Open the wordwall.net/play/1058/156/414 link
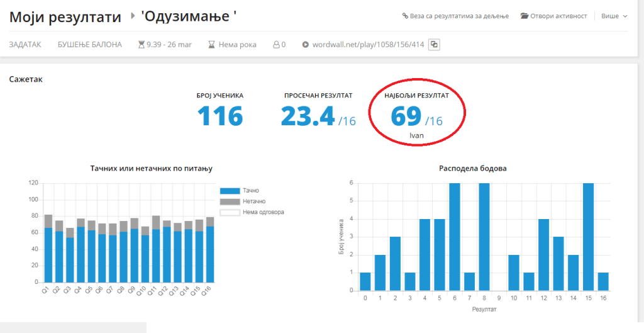644x333 pixels. coord(368,45)
